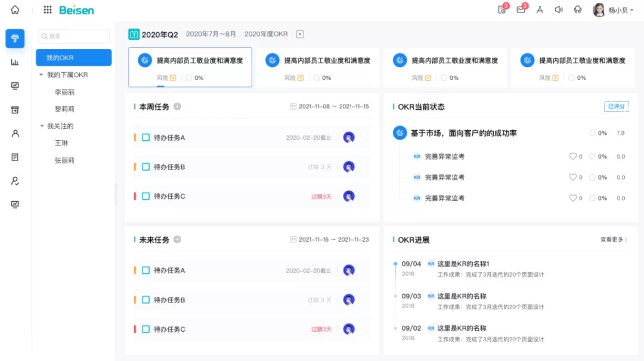
Task: Open the person-with-check sidebar icon
Action: (x=15, y=181)
